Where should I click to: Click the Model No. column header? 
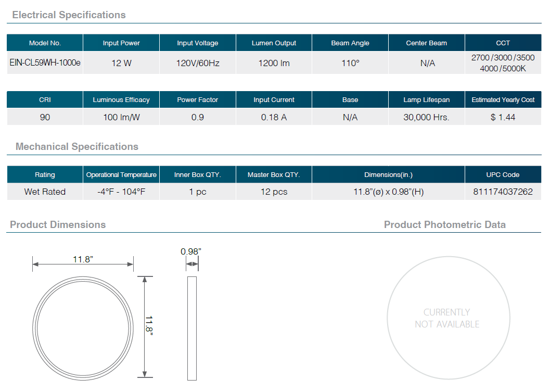pos(45,43)
